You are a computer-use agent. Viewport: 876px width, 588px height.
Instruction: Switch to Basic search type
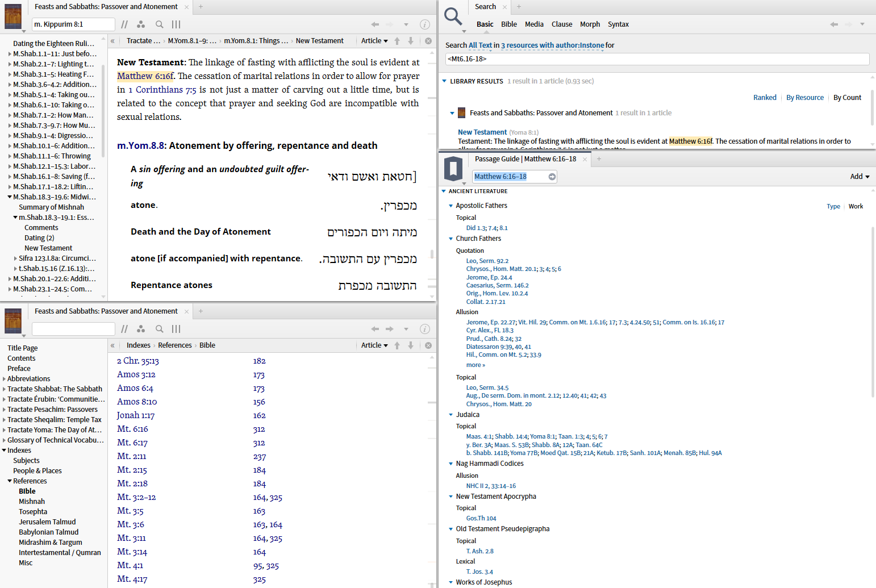click(x=485, y=24)
